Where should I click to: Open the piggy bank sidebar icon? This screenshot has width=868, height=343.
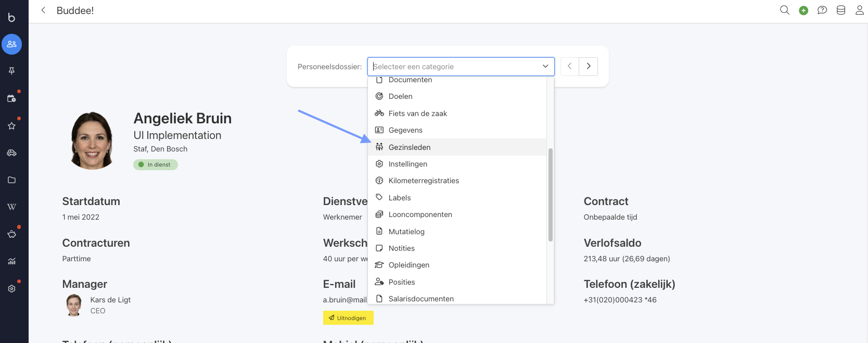coord(11,234)
